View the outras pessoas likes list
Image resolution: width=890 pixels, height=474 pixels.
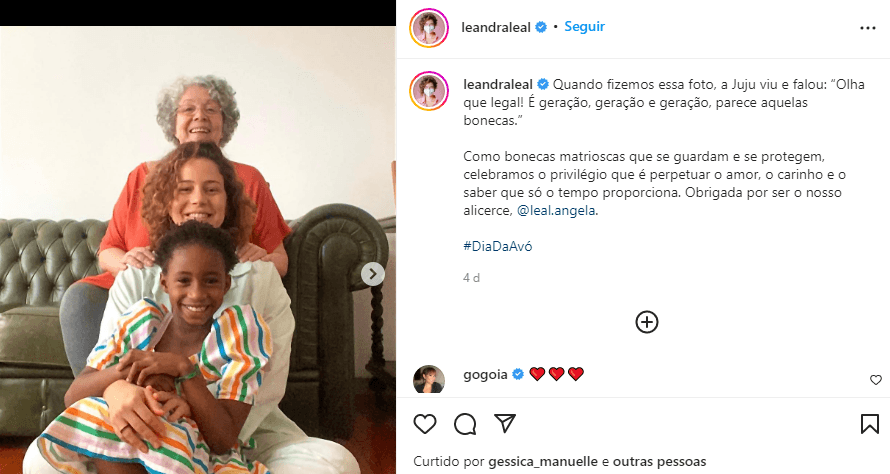(x=660, y=462)
